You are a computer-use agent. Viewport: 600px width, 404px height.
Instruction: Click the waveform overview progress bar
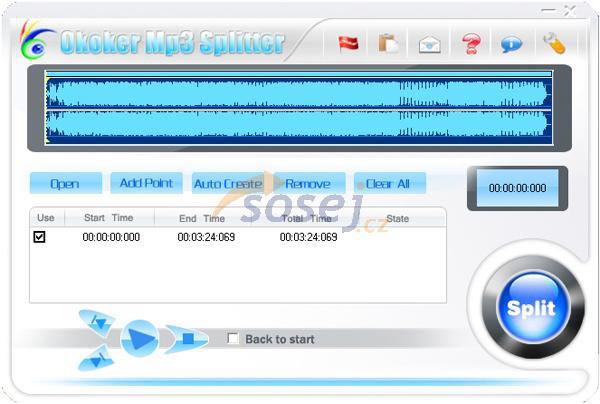(x=298, y=74)
